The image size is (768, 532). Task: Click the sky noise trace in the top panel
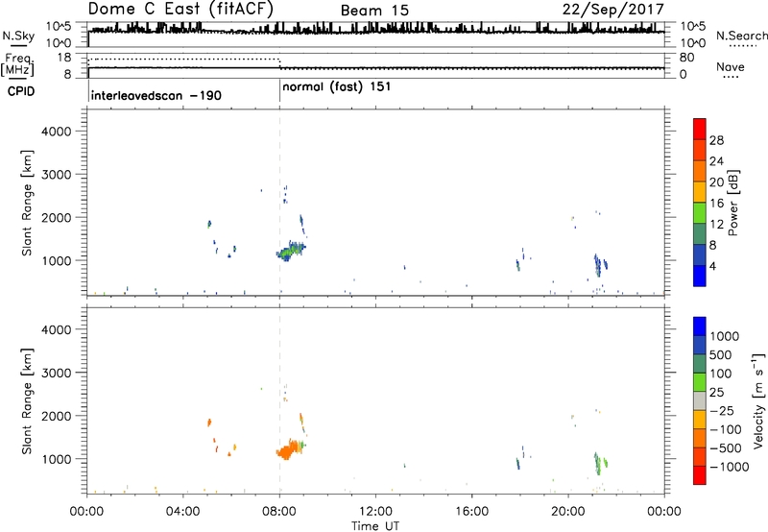pyautogui.click(x=376, y=31)
